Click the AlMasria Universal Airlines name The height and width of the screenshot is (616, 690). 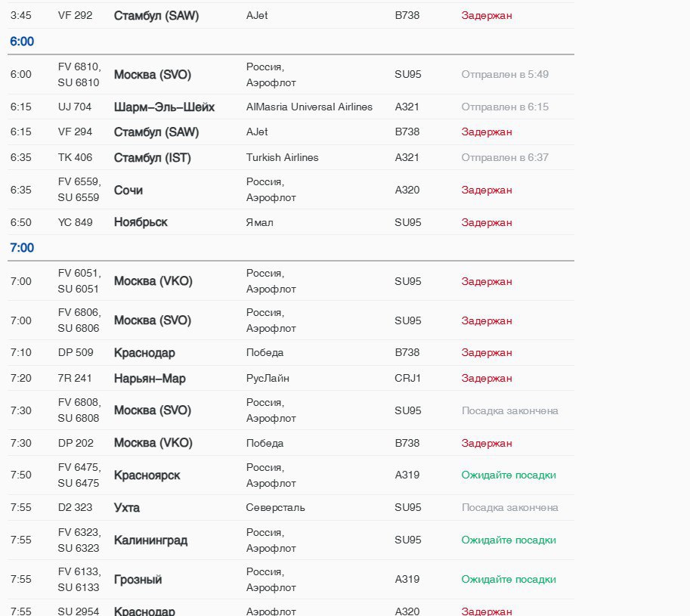point(309,107)
